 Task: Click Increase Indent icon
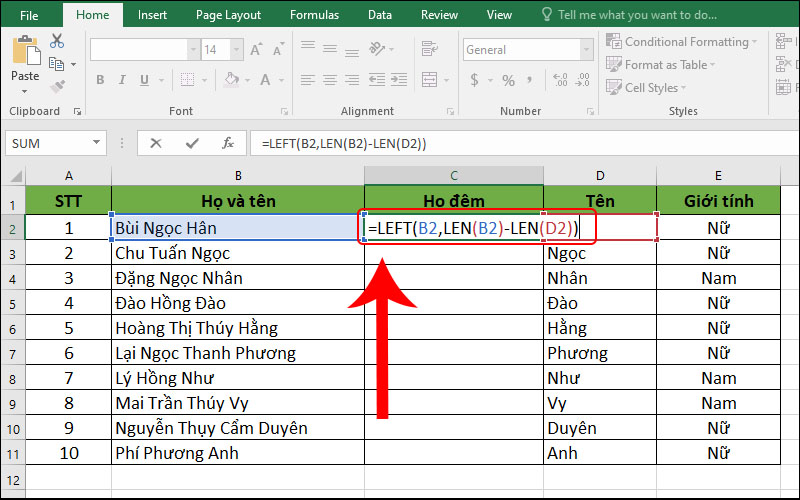click(399, 80)
